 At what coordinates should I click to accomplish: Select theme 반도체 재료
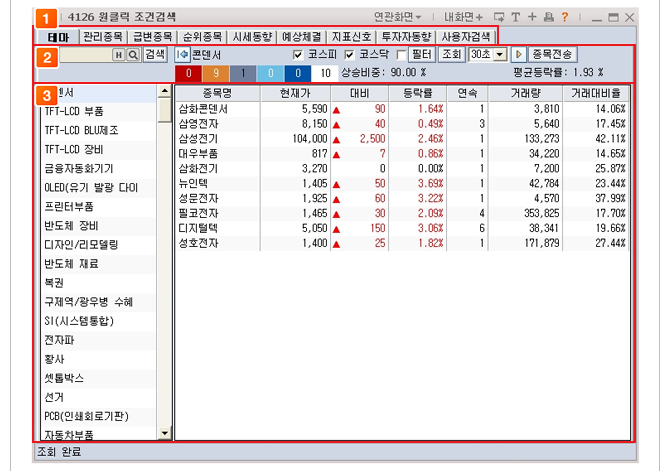point(98,264)
